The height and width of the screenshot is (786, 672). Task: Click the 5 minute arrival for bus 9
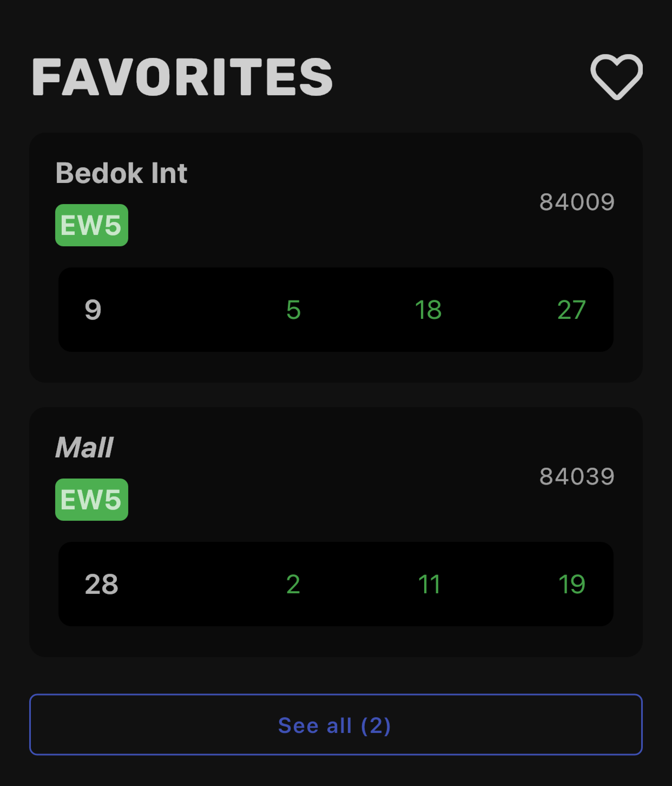(293, 309)
